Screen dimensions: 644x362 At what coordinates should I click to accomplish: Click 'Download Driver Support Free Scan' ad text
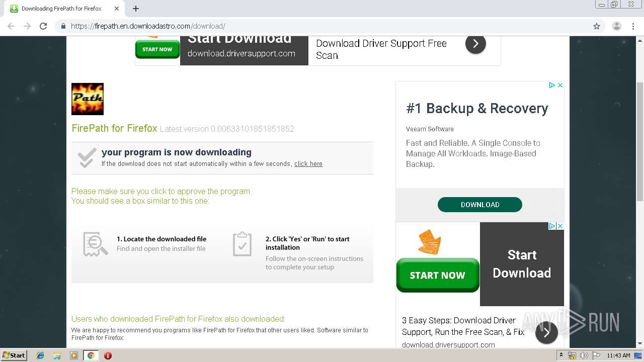pyautogui.click(x=381, y=49)
